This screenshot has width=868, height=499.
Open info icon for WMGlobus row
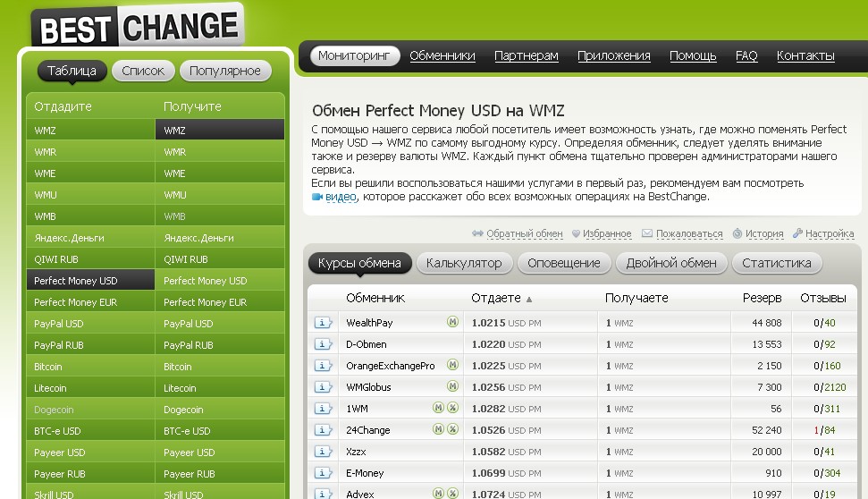coord(323,387)
